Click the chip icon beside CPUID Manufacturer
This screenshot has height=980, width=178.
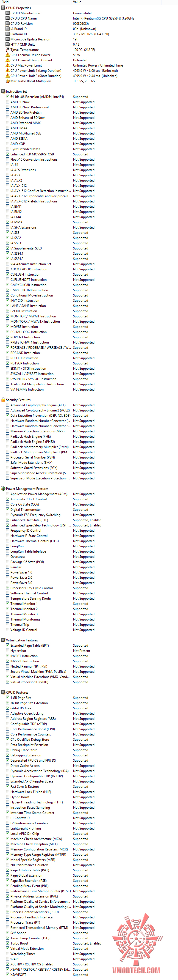[x=8, y=13]
